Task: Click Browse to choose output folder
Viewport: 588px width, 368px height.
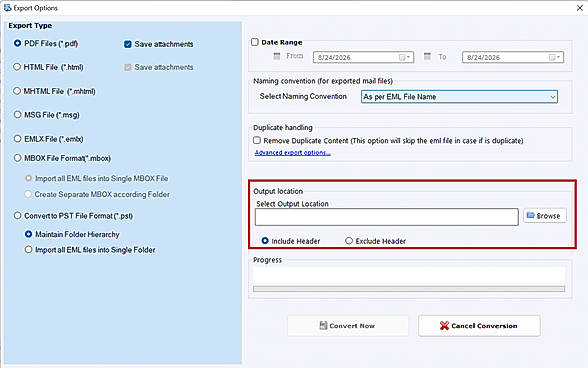Action: (x=545, y=216)
